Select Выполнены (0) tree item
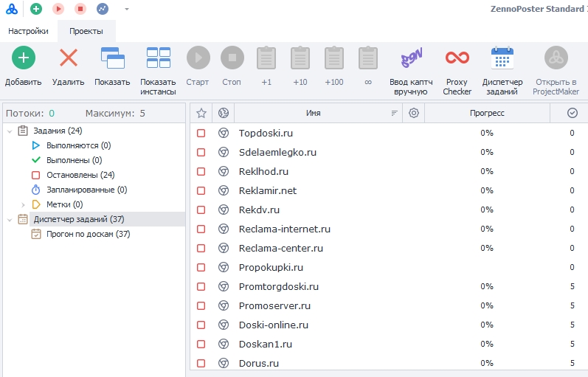This screenshot has width=588, height=377. point(75,160)
